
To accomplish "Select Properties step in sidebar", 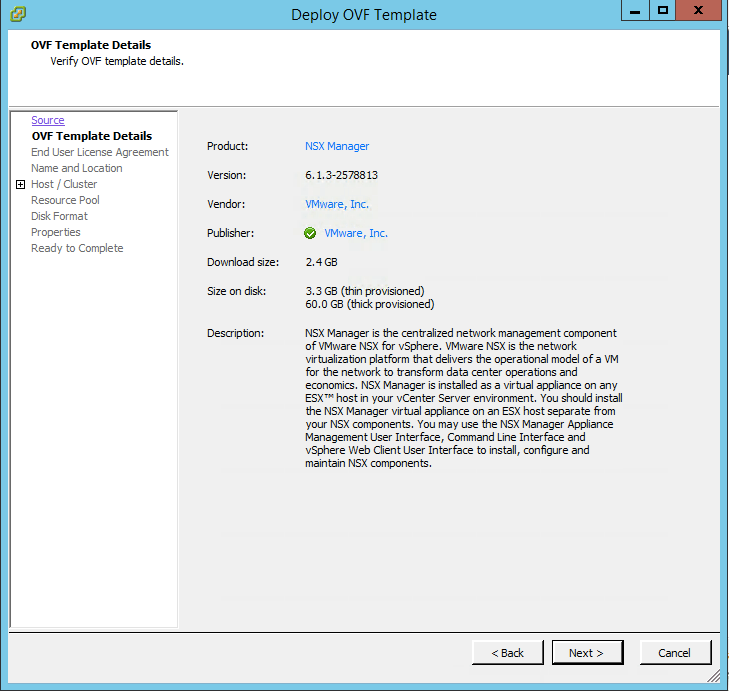I will click(55, 232).
